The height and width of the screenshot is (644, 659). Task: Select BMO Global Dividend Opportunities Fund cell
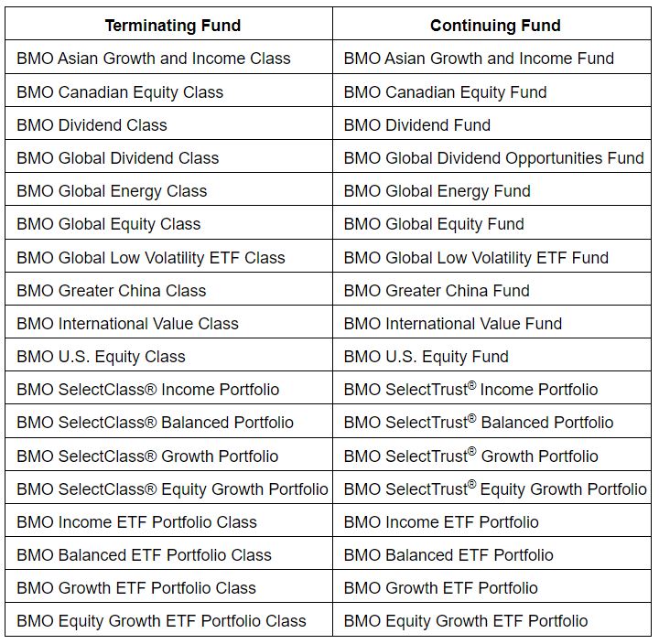[x=493, y=158]
